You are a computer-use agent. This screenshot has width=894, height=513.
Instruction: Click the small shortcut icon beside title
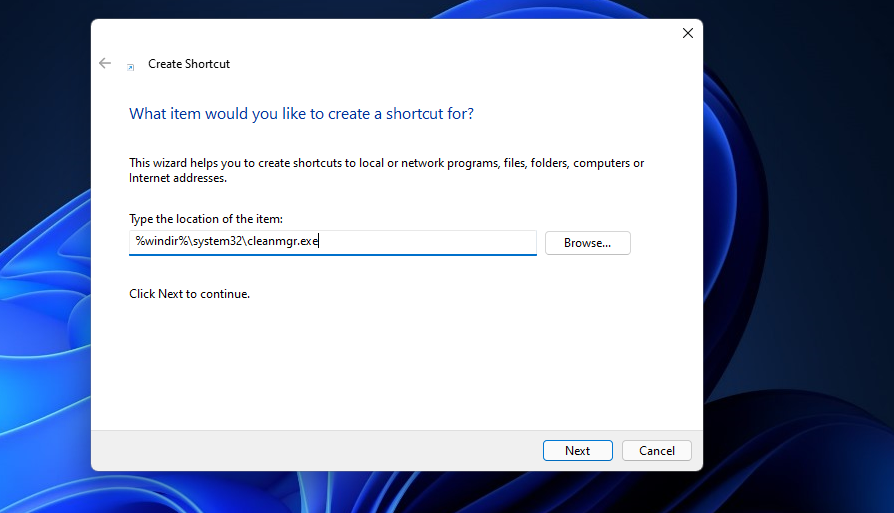tap(131, 67)
